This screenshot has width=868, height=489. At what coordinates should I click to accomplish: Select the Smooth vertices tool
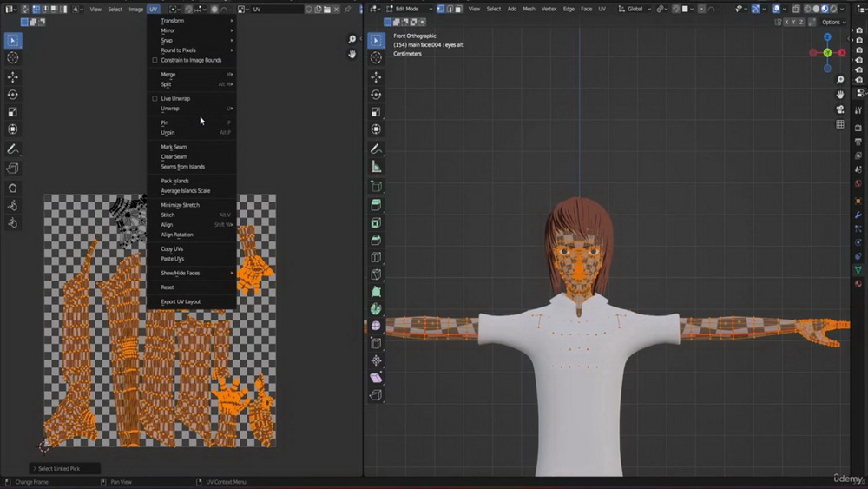point(376,326)
